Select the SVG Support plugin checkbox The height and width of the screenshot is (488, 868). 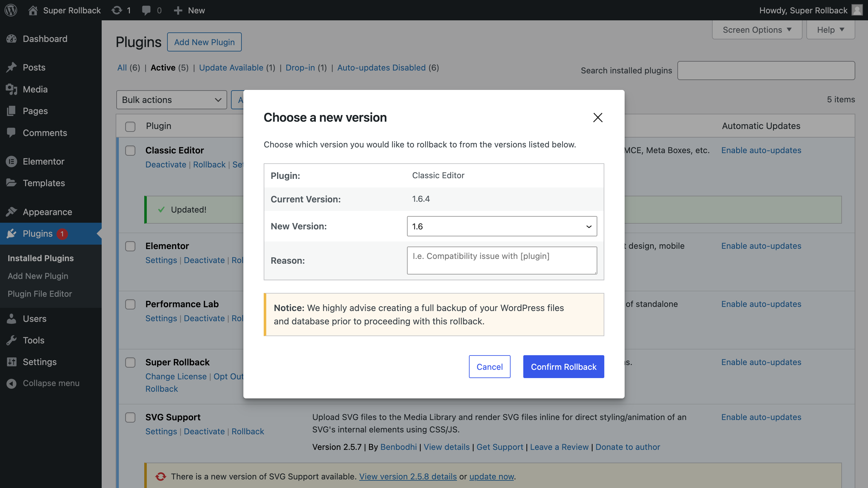pos(130,417)
